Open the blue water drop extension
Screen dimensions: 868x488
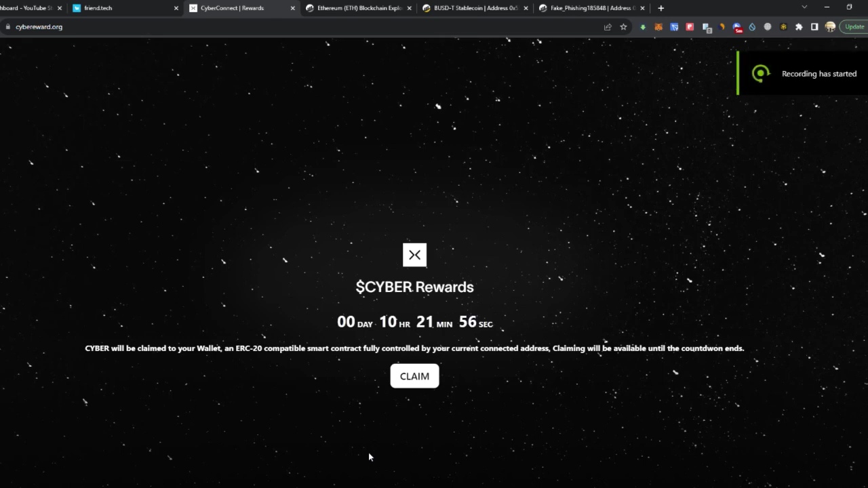tap(752, 27)
